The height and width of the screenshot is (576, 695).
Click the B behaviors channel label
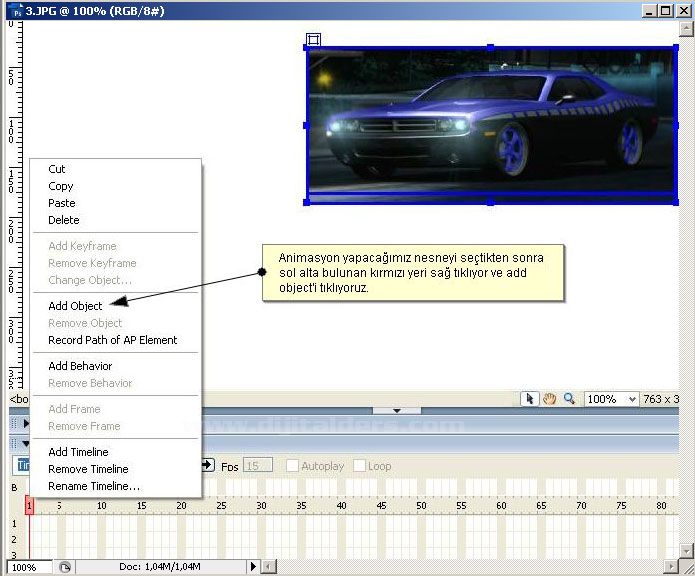[x=14, y=488]
